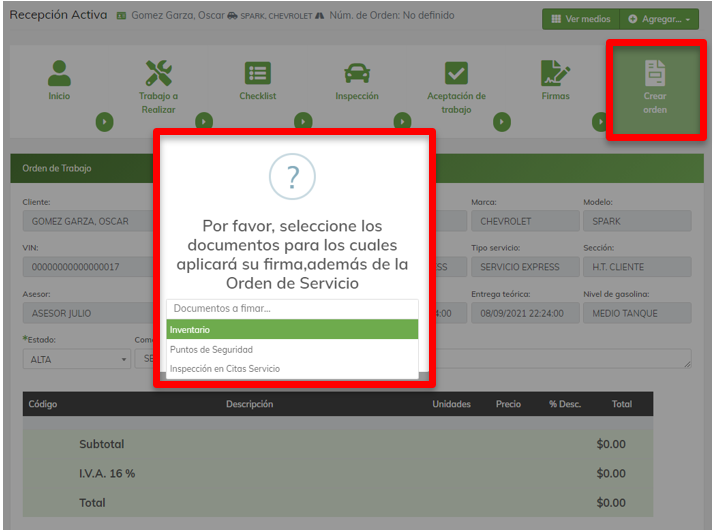The width and height of the screenshot is (713, 530).
Task: Open the Estado ALTA dropdown
Action: pos(76,359)
